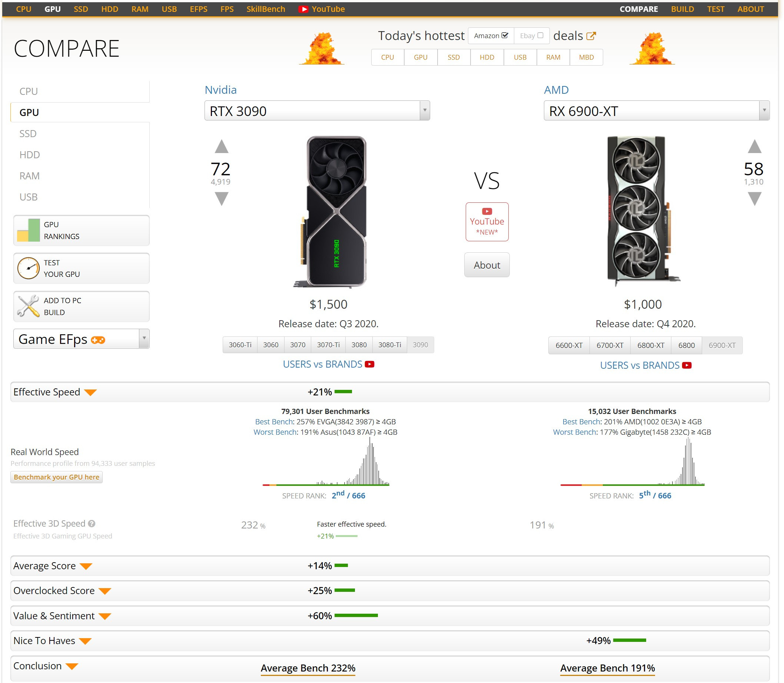Open the SkillBench menu item

[x=266, y=9]
